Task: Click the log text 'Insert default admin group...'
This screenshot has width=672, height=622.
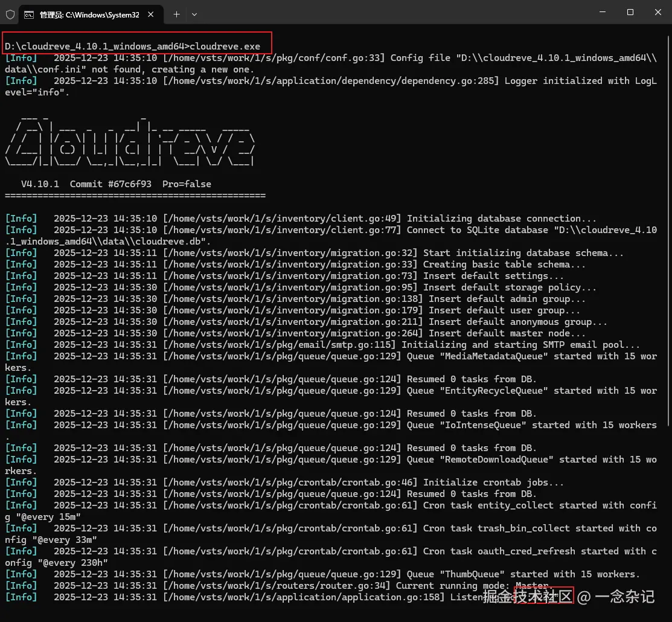Action: click(507, 299)
